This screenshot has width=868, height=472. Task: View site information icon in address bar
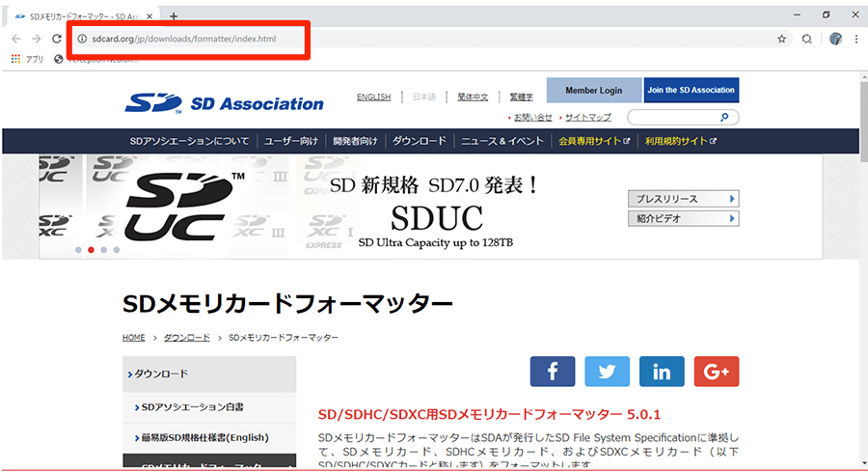82,39
